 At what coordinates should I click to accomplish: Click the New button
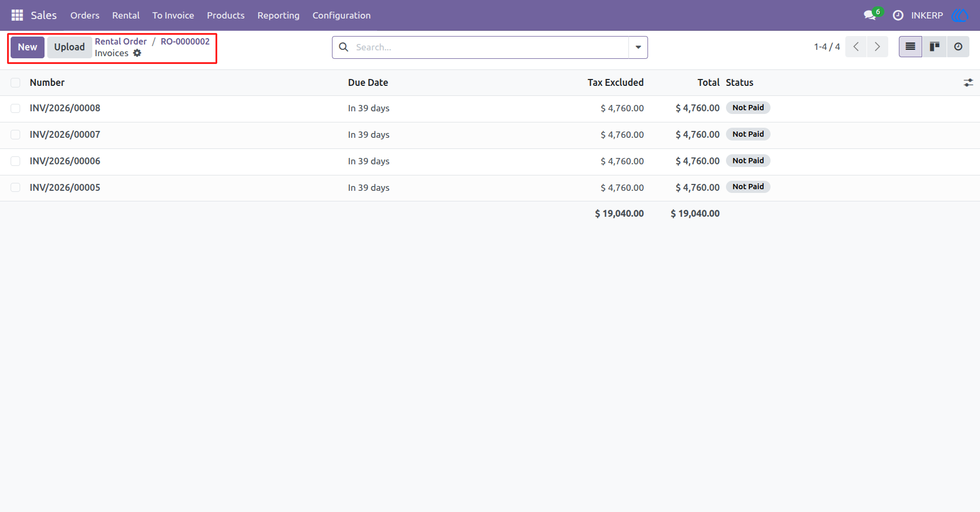coord(28,47)
